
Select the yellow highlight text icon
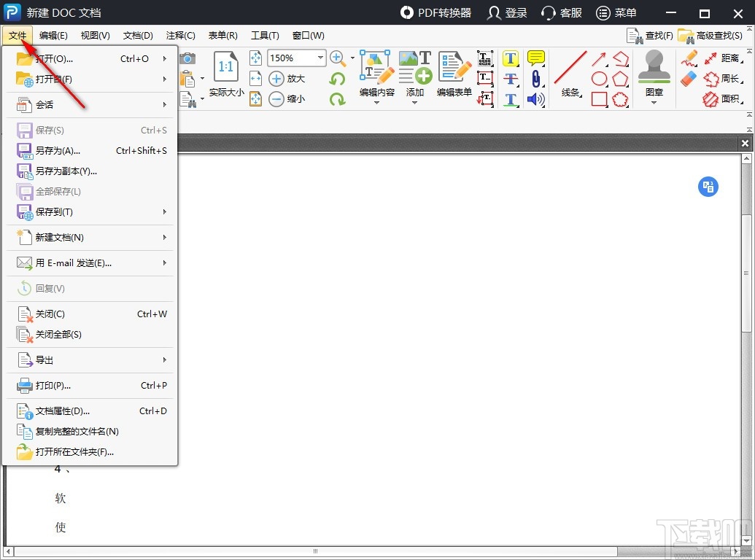coord(511,58)
